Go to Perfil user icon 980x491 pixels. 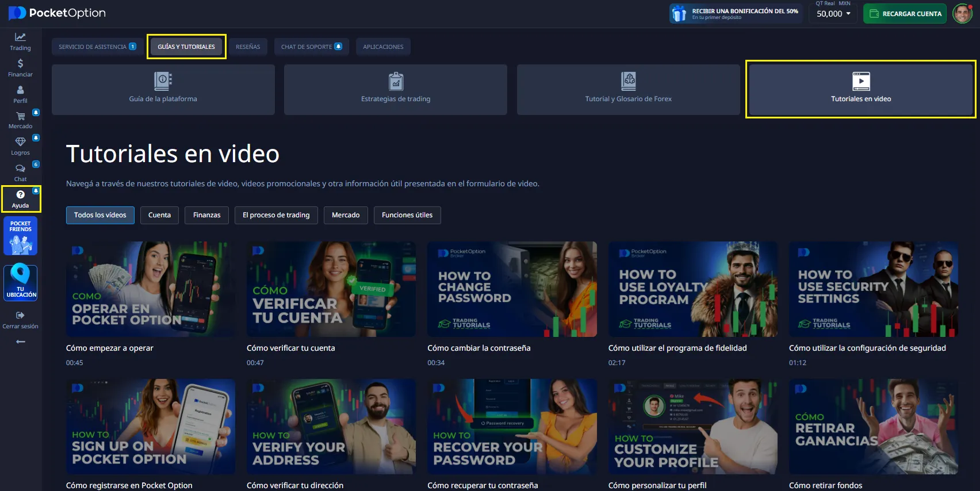coord(20,90)
